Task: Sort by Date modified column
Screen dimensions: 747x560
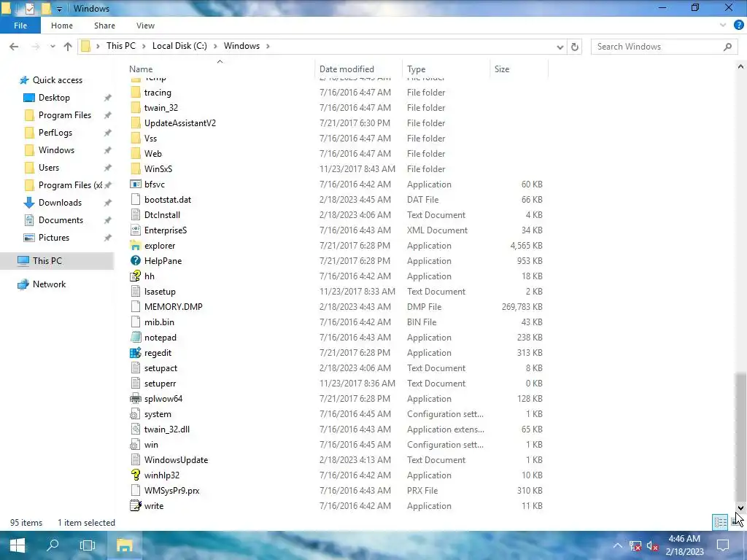Action: [x=359, y=69]
